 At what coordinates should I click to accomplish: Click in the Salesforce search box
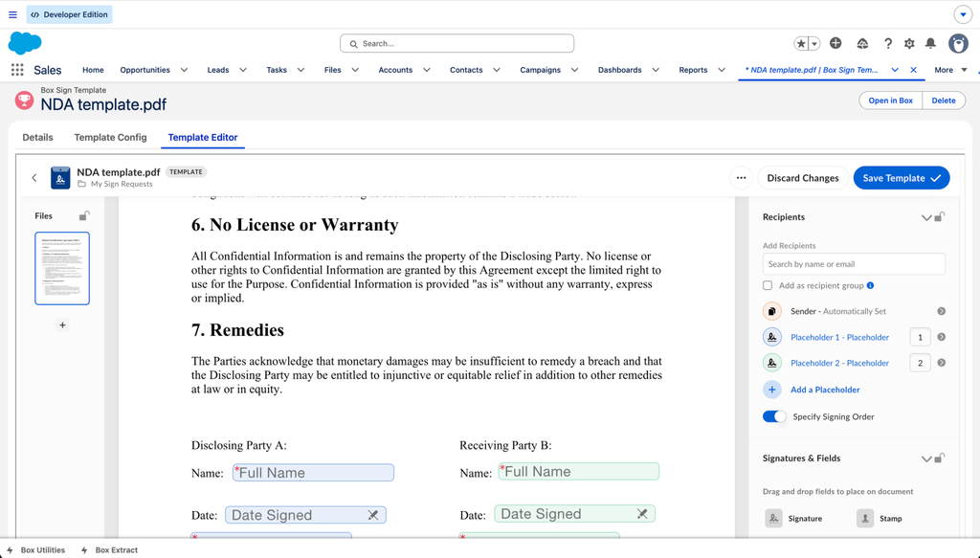point(457,44)
